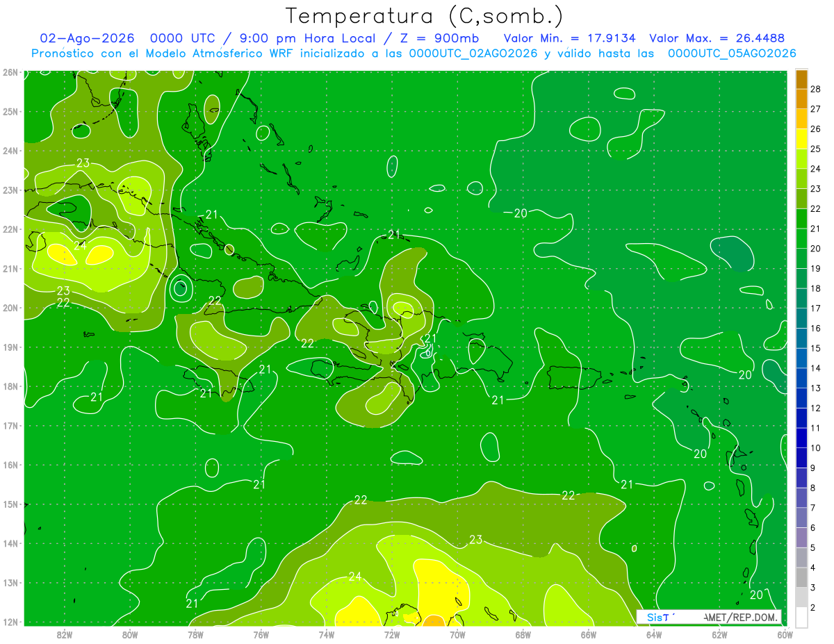This screenshot has width=834, height=644.
Task: Click legend value 7 on color bar
Action: (813, 508)
